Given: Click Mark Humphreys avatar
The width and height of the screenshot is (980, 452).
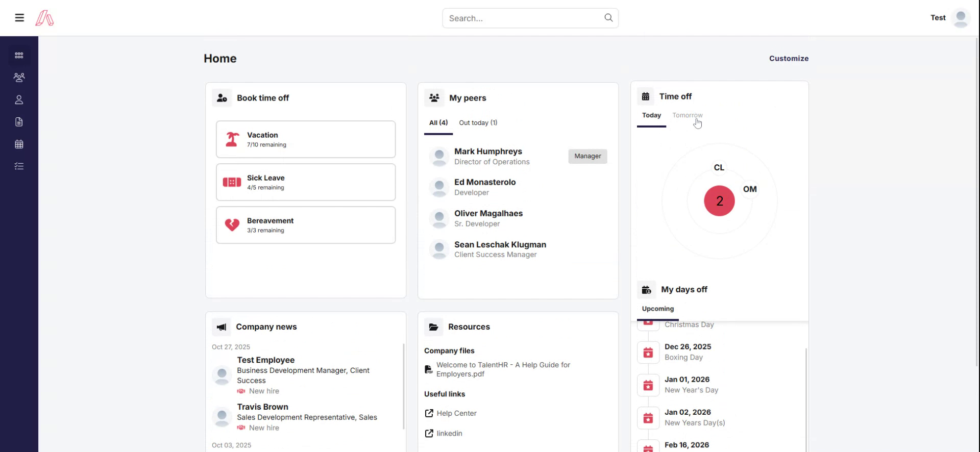Looking at the screenshot, I should (438, 157).
